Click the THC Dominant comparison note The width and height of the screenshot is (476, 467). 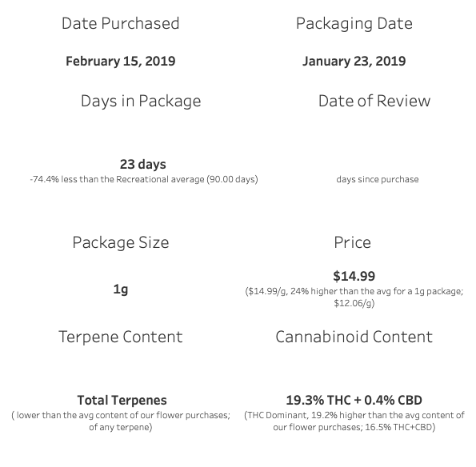tap(354, 421)
